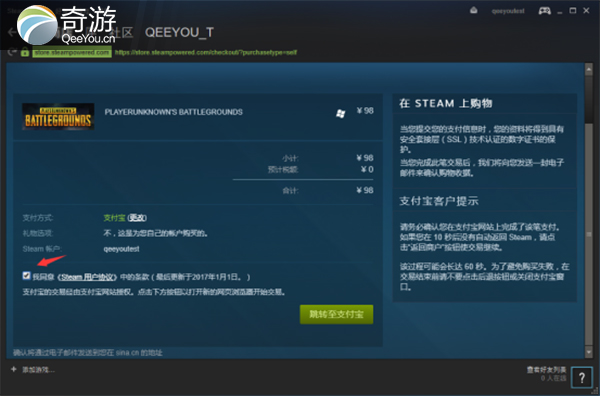Click the 小计 subtotal ¥98 value

click(x=365, y=158)
